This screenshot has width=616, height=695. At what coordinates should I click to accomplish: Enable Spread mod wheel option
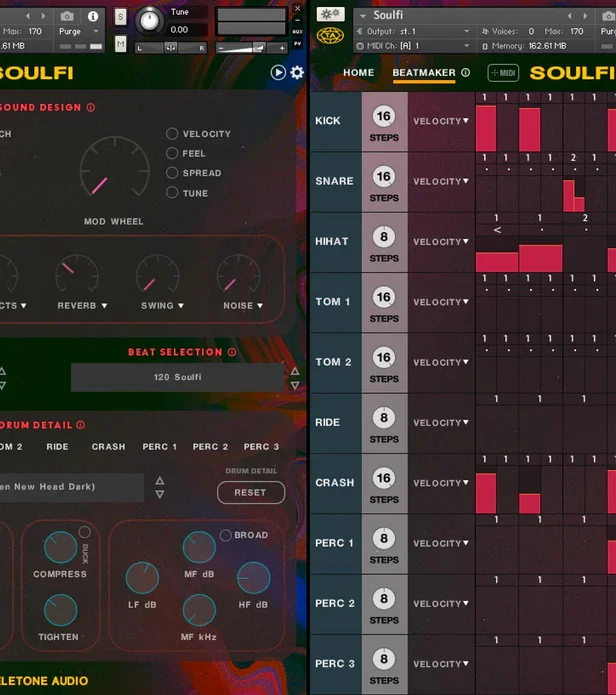click(172, 172)
